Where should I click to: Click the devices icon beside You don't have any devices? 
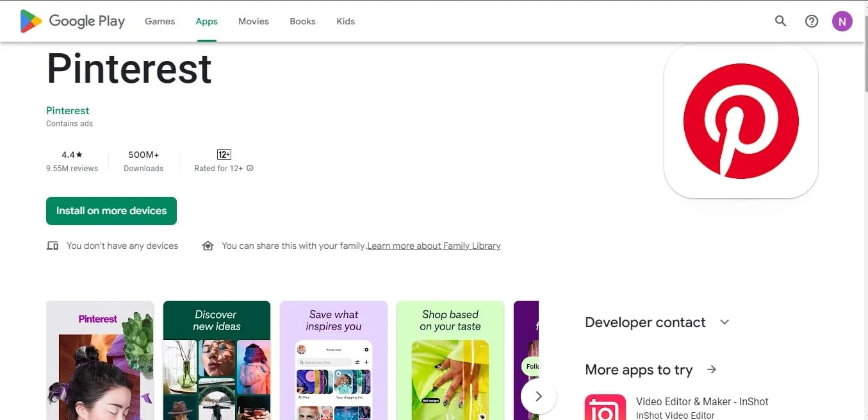point(53,246)
